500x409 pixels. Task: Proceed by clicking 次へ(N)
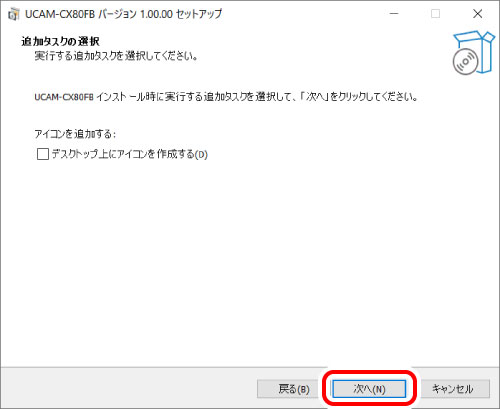pyautogui.click(x=369, y=389)
